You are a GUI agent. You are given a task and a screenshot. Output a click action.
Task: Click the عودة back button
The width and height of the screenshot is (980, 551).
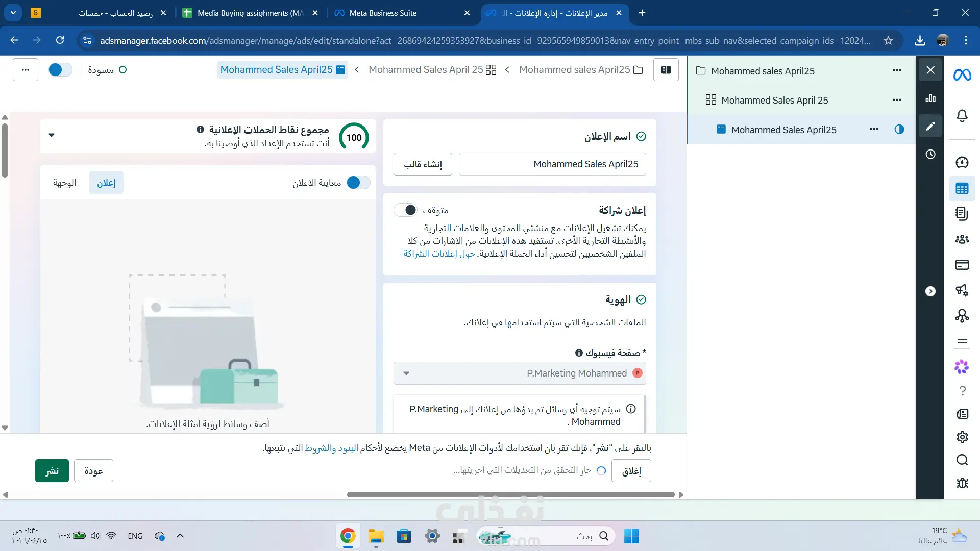click(93, 470)
